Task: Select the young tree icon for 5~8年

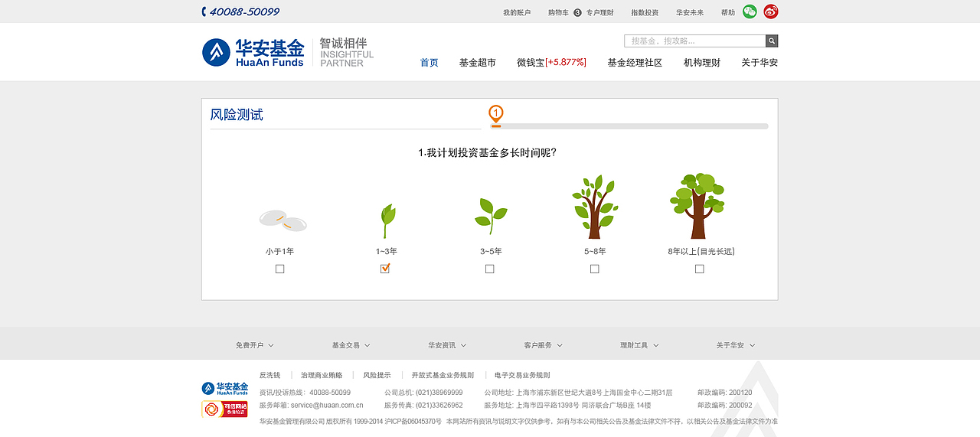Action: [x=595, y=207]
